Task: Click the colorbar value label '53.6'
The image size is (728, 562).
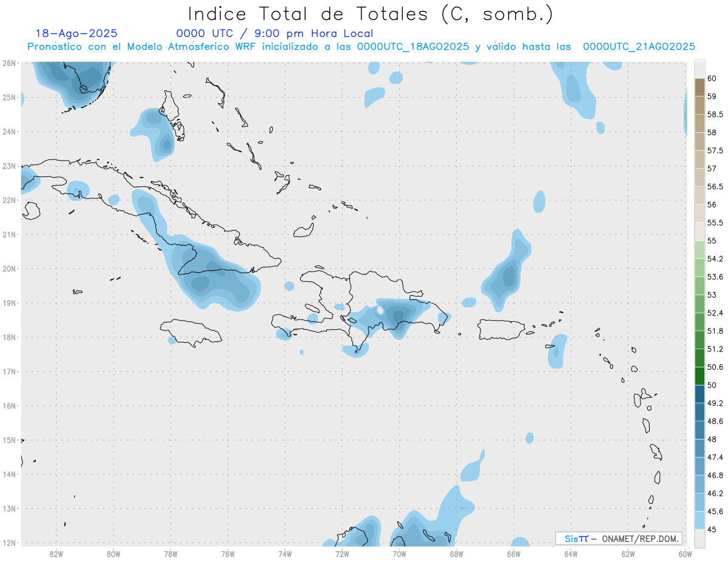Action: [716, 277]
